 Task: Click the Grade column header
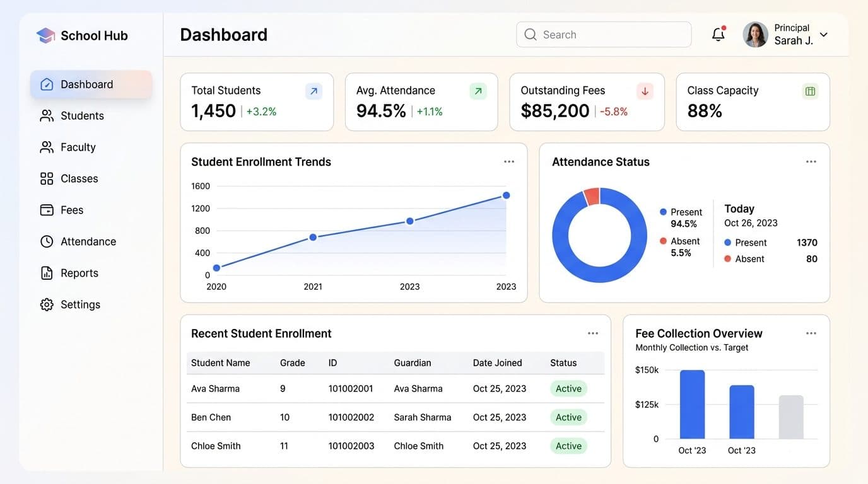(293, 363)
